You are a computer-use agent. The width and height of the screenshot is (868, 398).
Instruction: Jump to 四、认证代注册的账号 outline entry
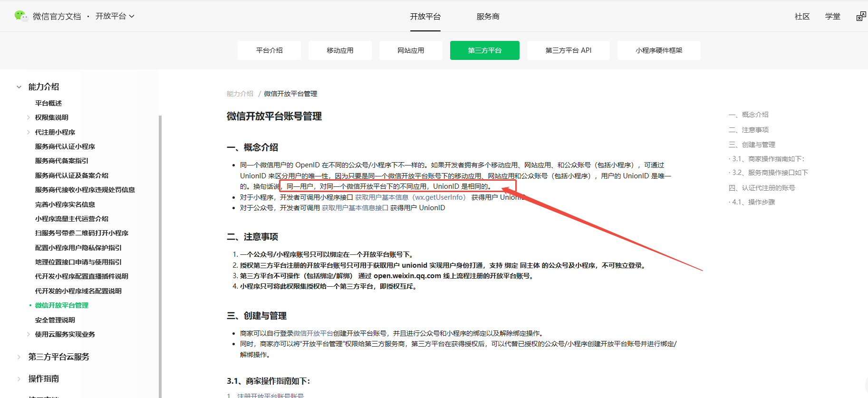coord(762,188)
